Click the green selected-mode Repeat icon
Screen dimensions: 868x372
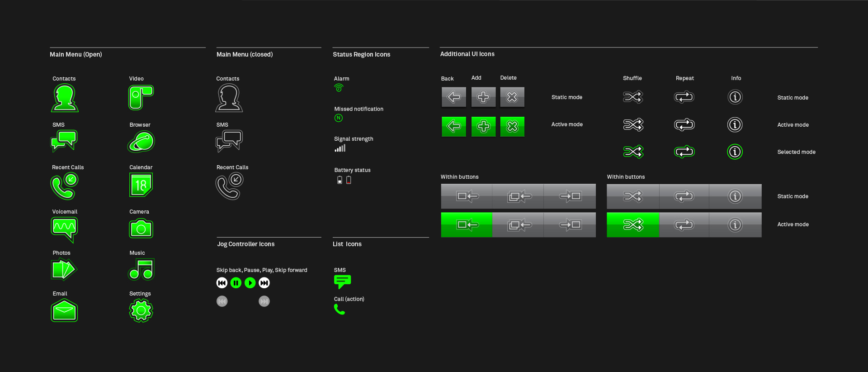tap(684, 152)
